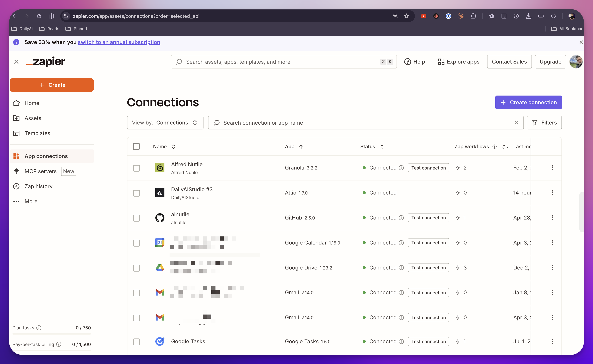Click the GitHub app icon for alnutile
This screenshot has width=593, height=364.
(160, 218)
